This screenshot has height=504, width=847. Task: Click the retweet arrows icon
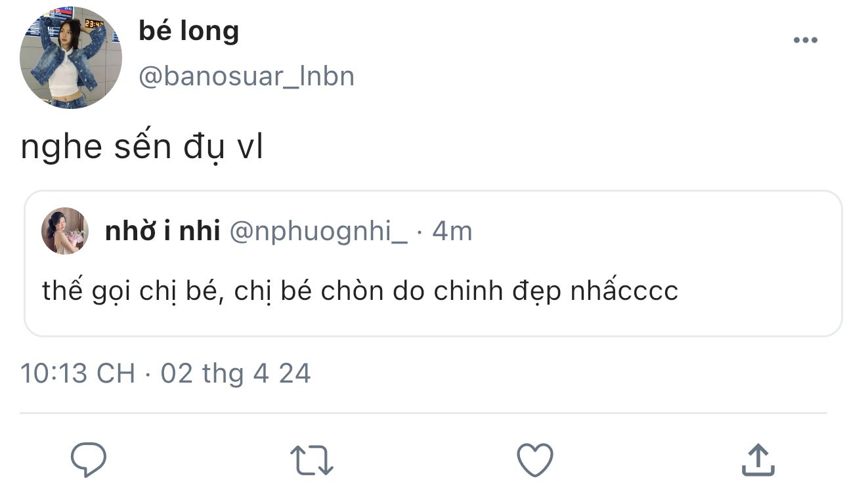tap(312, 459)
